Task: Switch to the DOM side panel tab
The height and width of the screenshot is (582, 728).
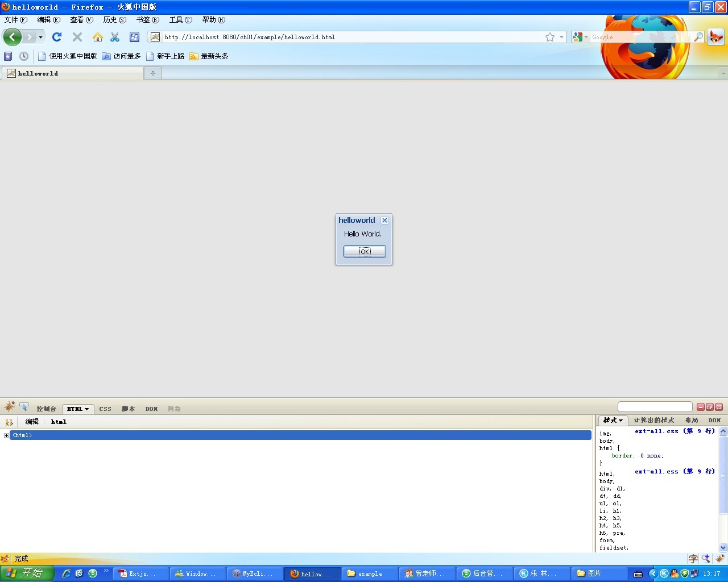Action: pyautogui.click(x=715, y=421)
